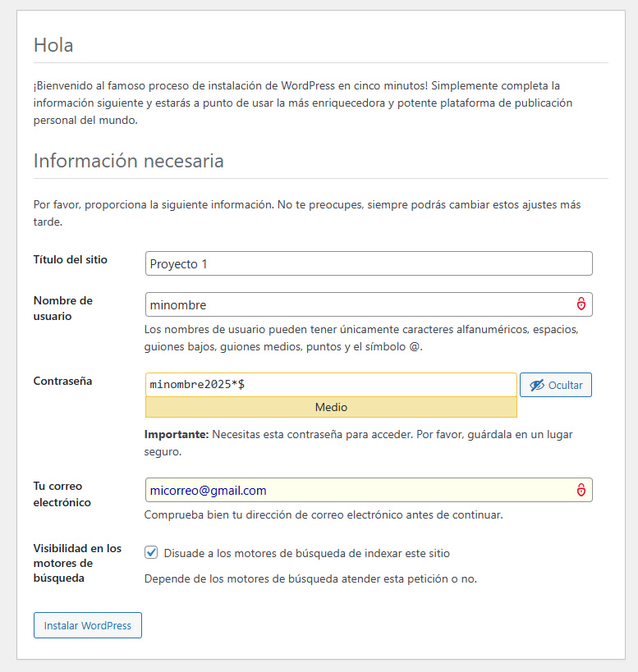The width and height of the screenshot is (638, 672).
Task: Click the 'Nombre de usuario' label
Action: (63, 309)
